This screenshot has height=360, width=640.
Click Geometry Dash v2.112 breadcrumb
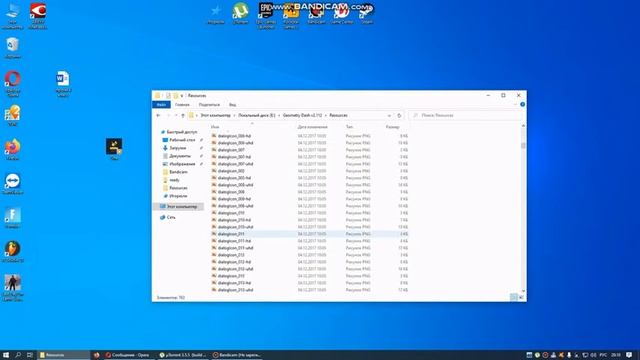click(x=302, y=116)
